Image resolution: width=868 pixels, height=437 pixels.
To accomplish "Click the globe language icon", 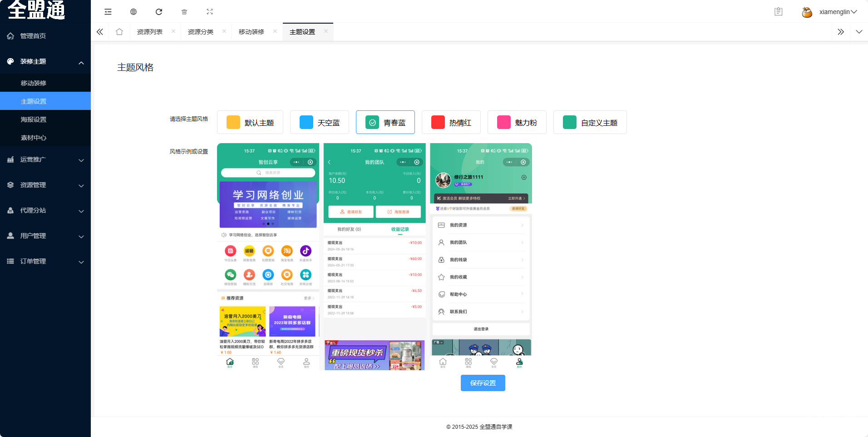I will coord(133,12).
